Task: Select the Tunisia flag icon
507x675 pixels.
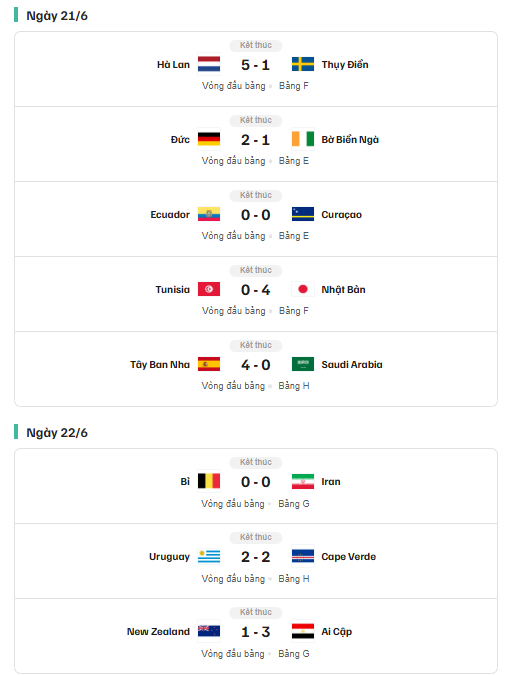Action: (x=209, y=289)
